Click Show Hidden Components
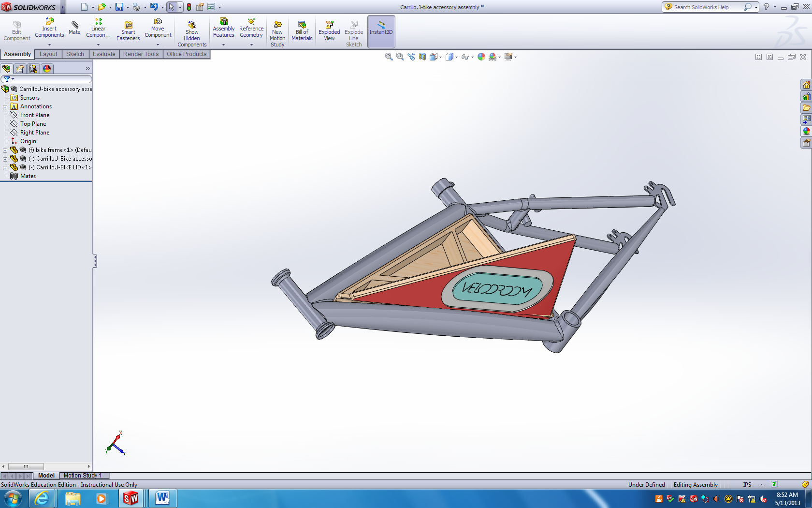 [x=192, y=34]
